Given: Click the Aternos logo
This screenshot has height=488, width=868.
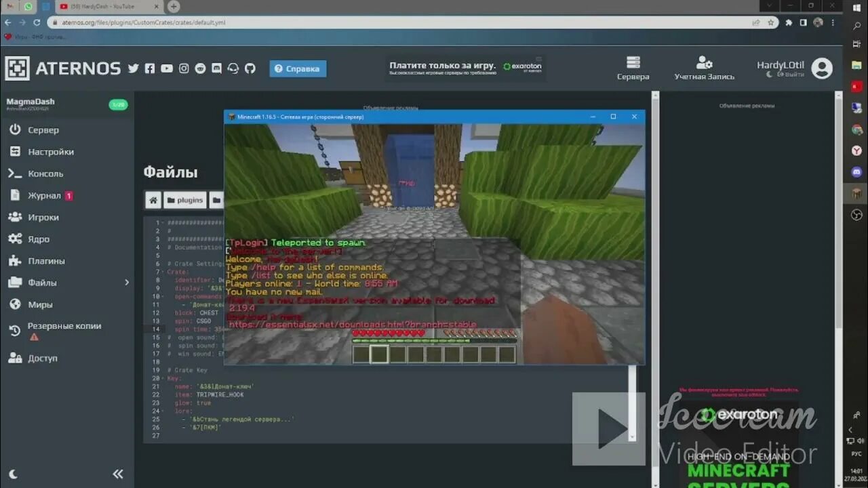Looking at the screenshot, I should [x=62, y=68].
